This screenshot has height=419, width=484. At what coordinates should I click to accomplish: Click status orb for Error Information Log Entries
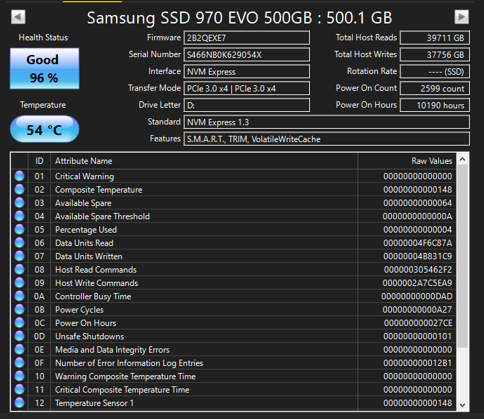(20, 363)
